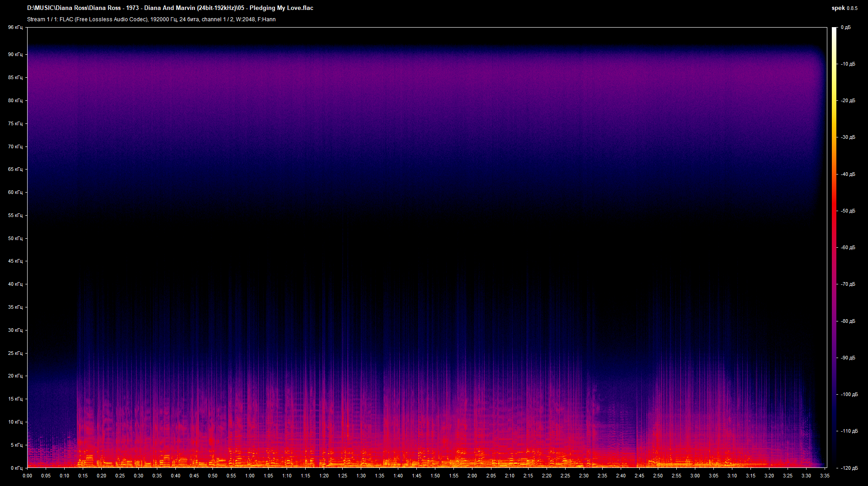
Task: Click the 2:45 time axis marker
Action: (639, 476)
